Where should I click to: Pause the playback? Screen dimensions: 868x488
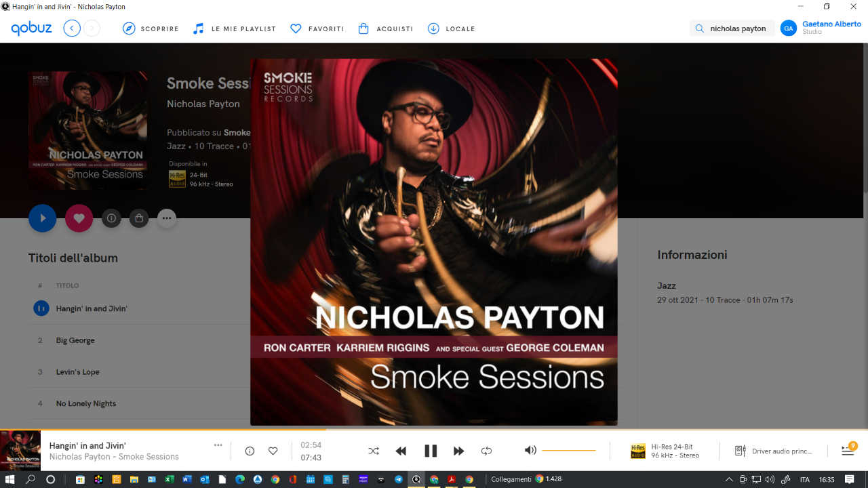click(x=431, y=451)
